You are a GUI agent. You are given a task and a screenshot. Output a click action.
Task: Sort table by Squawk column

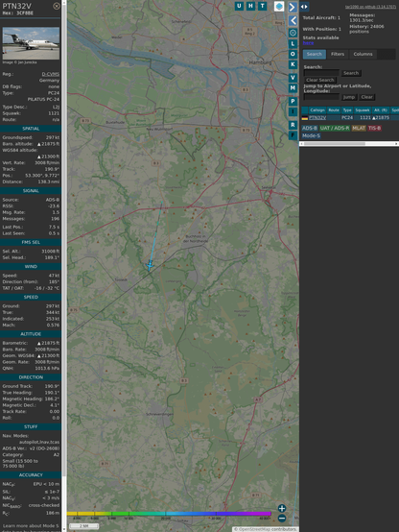click(x=363, y=110)
